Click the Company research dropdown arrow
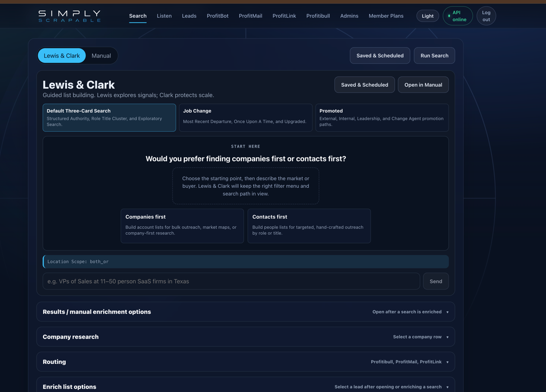Image resolution: width=546 pixels, height=392 pixels. (x=447, y=337)
